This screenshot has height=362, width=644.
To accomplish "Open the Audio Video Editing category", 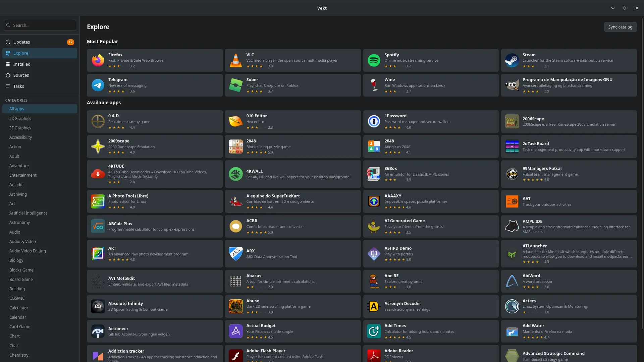I will (40, 251).
